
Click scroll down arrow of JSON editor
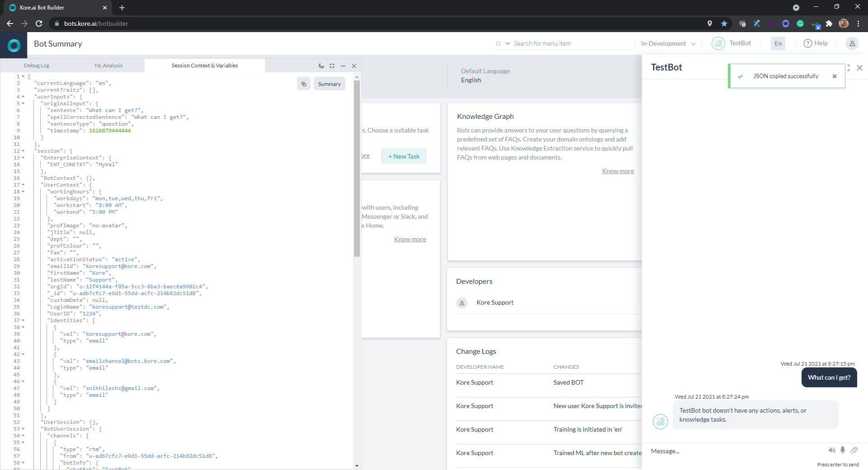click(357, 465)
